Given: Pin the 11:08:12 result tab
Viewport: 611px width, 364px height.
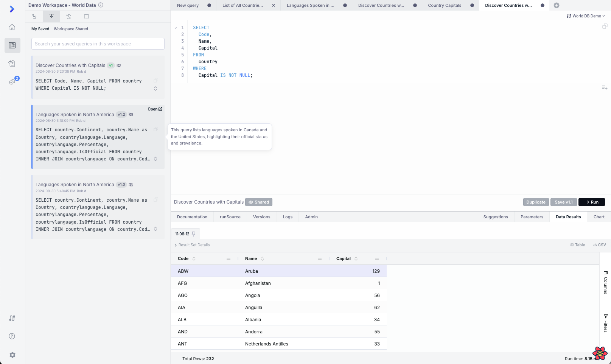Looking at the screenshot, I should 193,234.
